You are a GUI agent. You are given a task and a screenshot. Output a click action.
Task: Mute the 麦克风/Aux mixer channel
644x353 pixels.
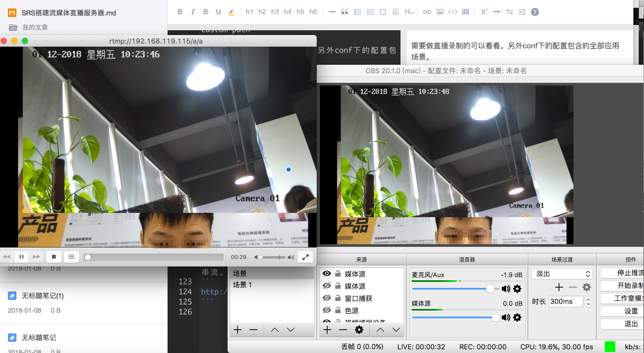pyautogui.click(x=506, y=289)
